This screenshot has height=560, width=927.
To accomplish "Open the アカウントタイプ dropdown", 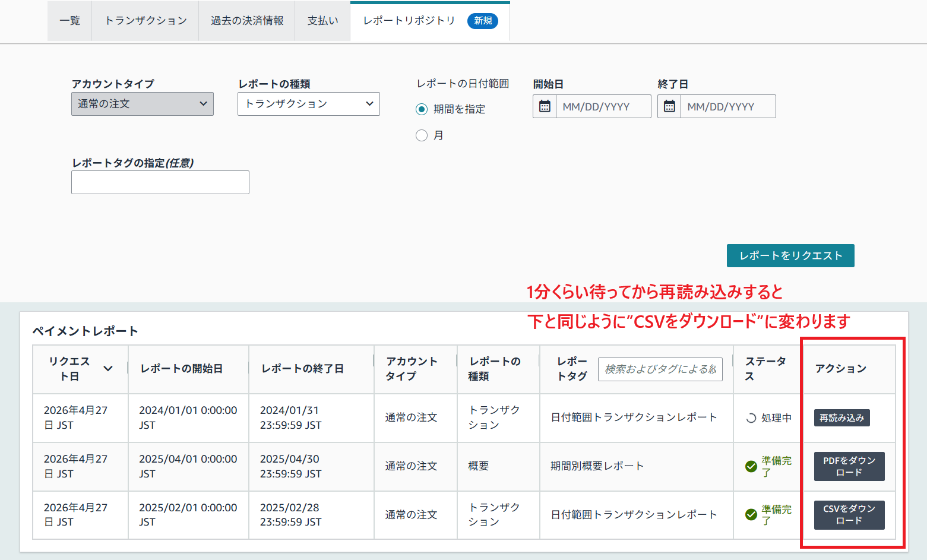I will click(143, 103).
